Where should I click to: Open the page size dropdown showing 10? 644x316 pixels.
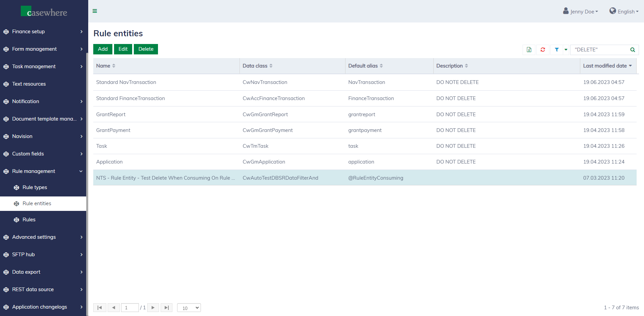click(189, 308)
